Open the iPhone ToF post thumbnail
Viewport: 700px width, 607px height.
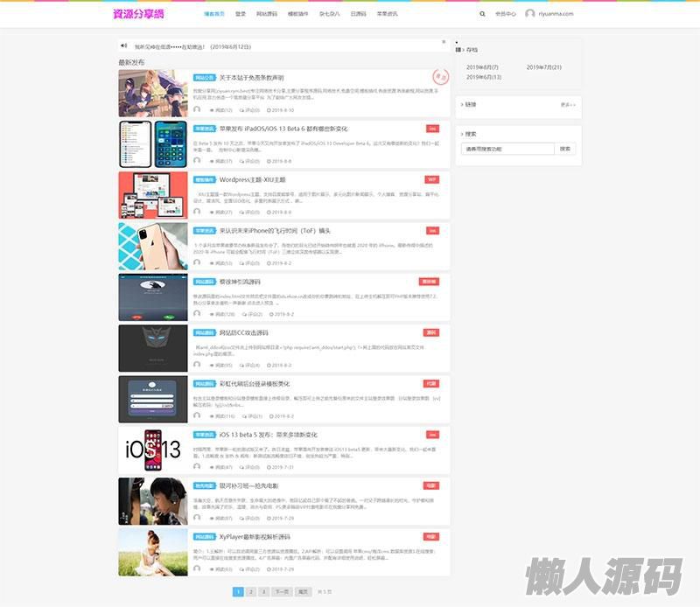[153, 247]
